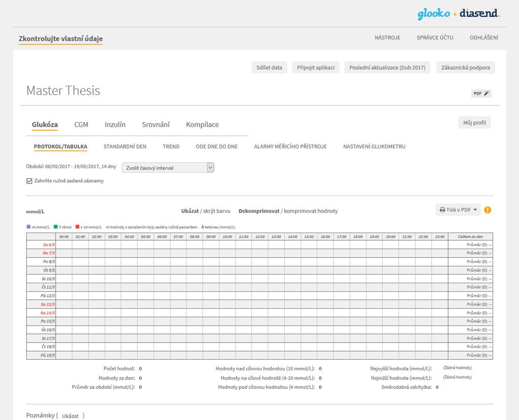519x420 pixels.
Task: Click the Zákaznická podpora button
Action: (x=465, y=67)
